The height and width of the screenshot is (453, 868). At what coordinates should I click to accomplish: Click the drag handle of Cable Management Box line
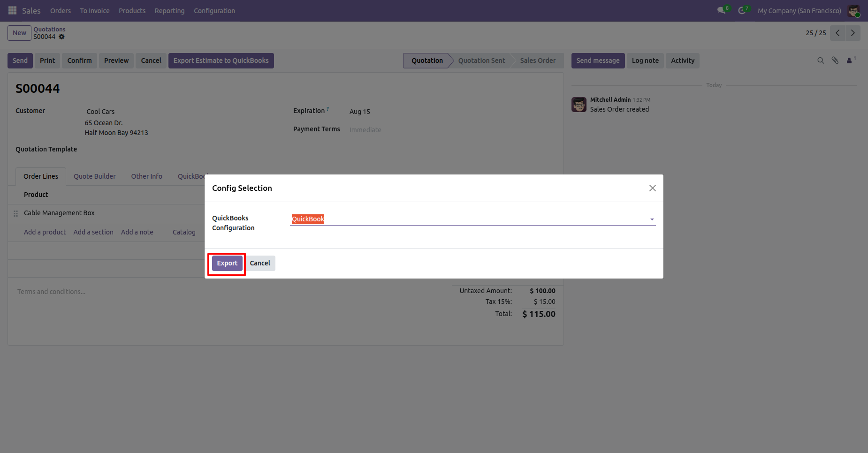pyautogui.click(x=15, y=213)
